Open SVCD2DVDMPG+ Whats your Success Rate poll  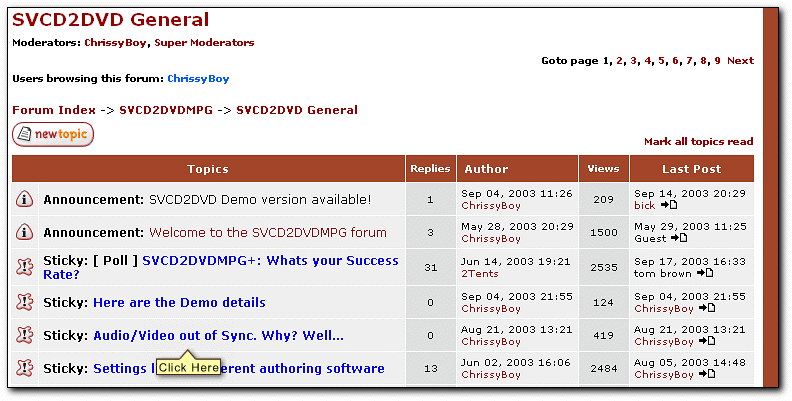[x=221, y=267]
